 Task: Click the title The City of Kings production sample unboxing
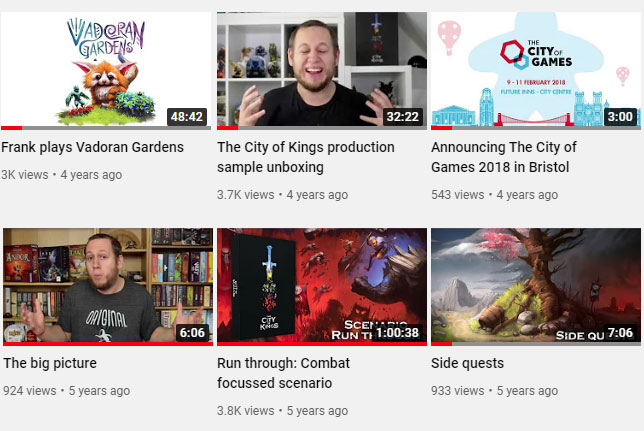(x=306, y=157)
